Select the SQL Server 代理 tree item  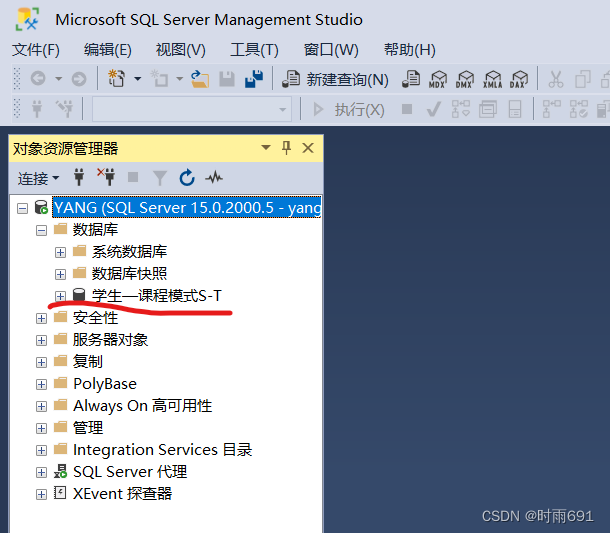[130, 472]
